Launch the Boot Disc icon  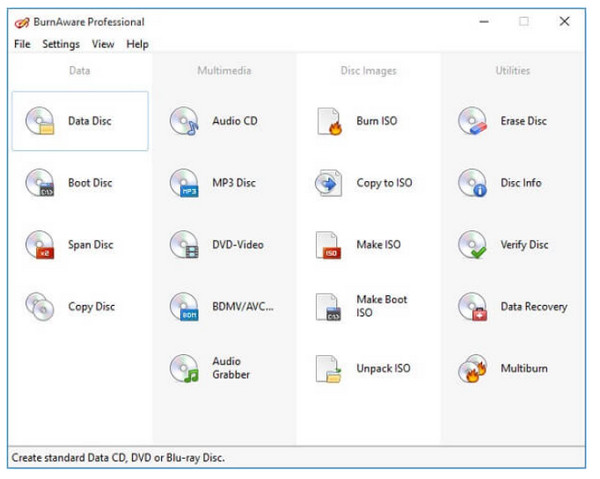(40, 183)
